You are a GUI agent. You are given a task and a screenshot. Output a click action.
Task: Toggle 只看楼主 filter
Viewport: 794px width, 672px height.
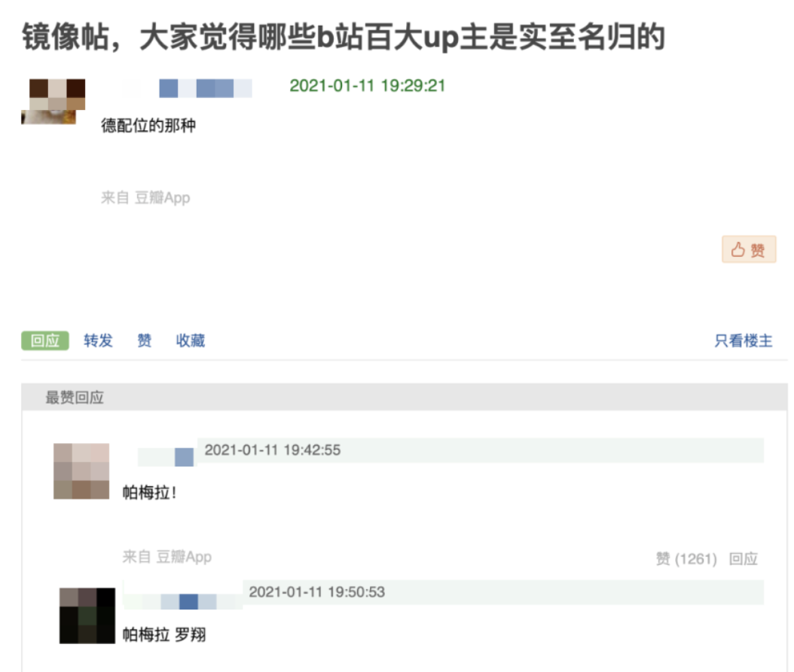744,341
